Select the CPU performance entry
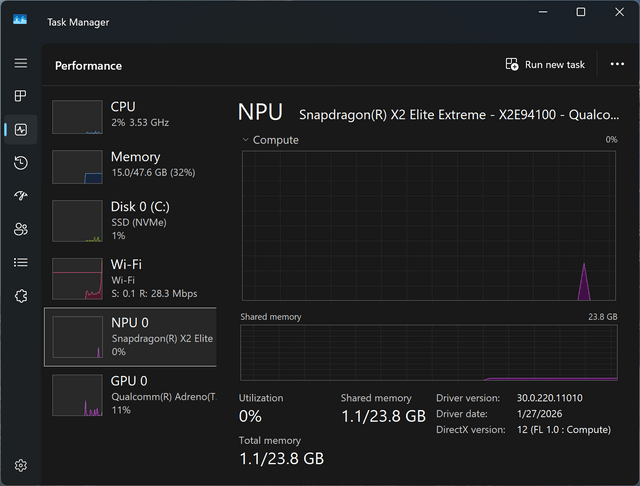This screenshot has width=640, height=486. click(x=130, y=117)
